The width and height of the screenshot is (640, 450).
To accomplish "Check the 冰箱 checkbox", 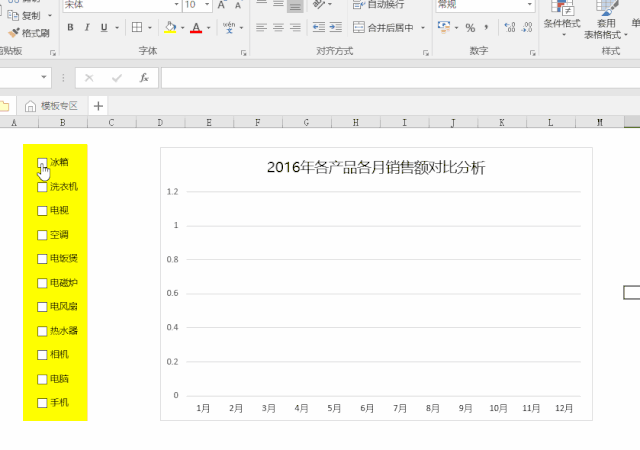I will coord(42,163).
